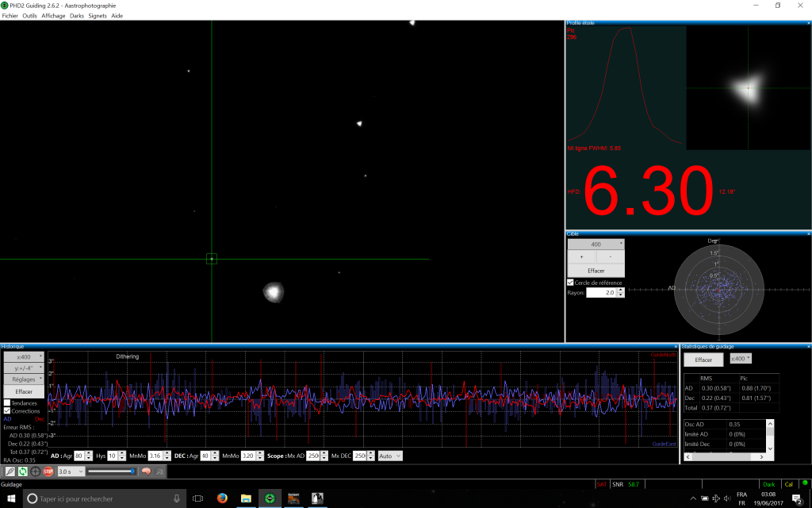Viewport: 812px width, 508px height.
Task: Open the x:400 history scale dropdown
Action: 25,356
